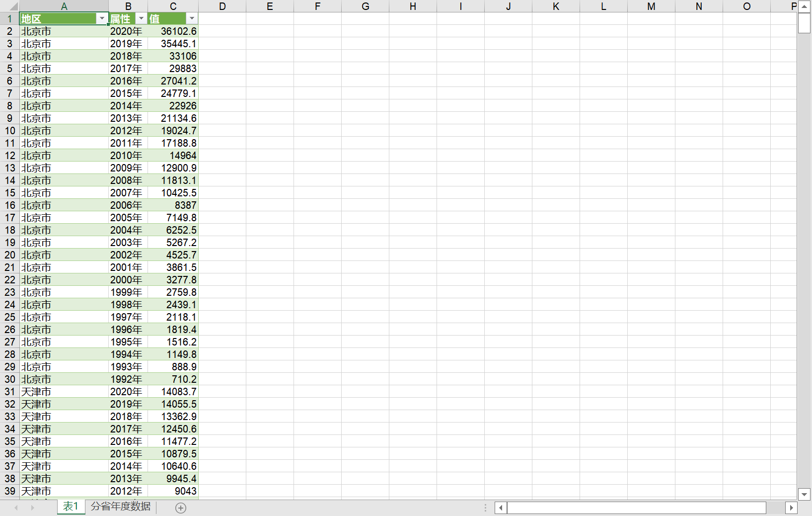Open the 值 column filter dropdown
812x516 pixels.
[192, 19]
